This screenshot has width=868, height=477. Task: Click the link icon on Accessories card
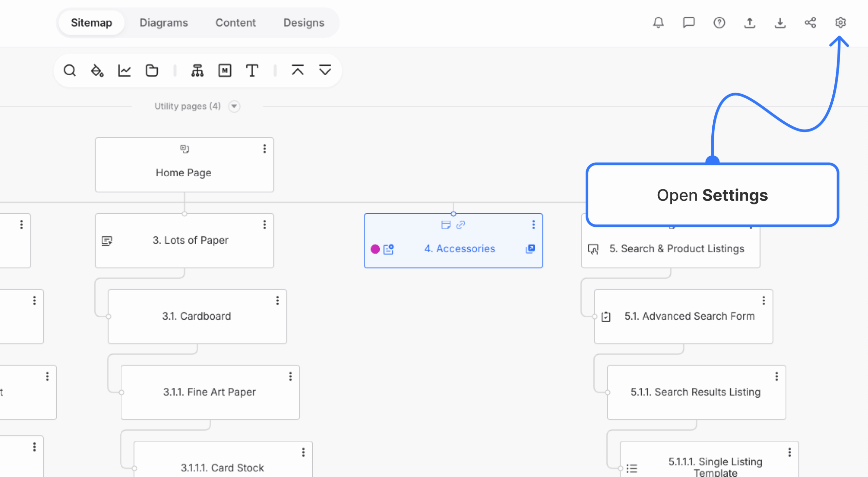click(460, 225)
